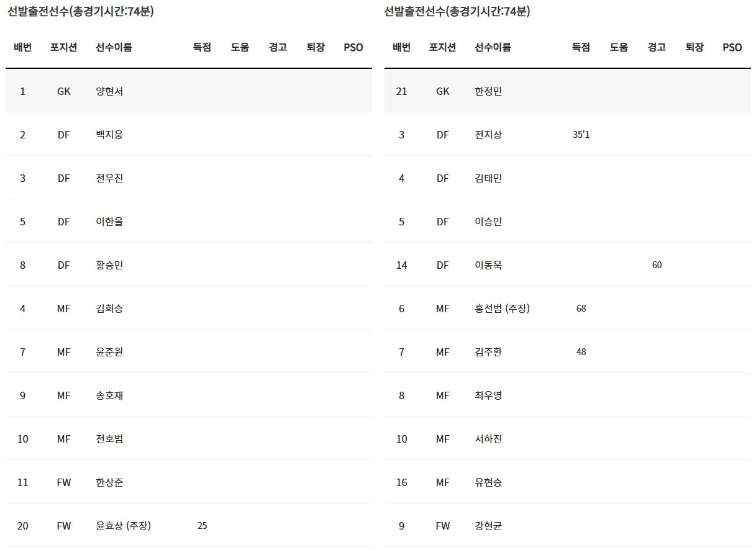756x550 pixels.
Task: Click right table's 경고 column header
Action: tap(657, 47)
